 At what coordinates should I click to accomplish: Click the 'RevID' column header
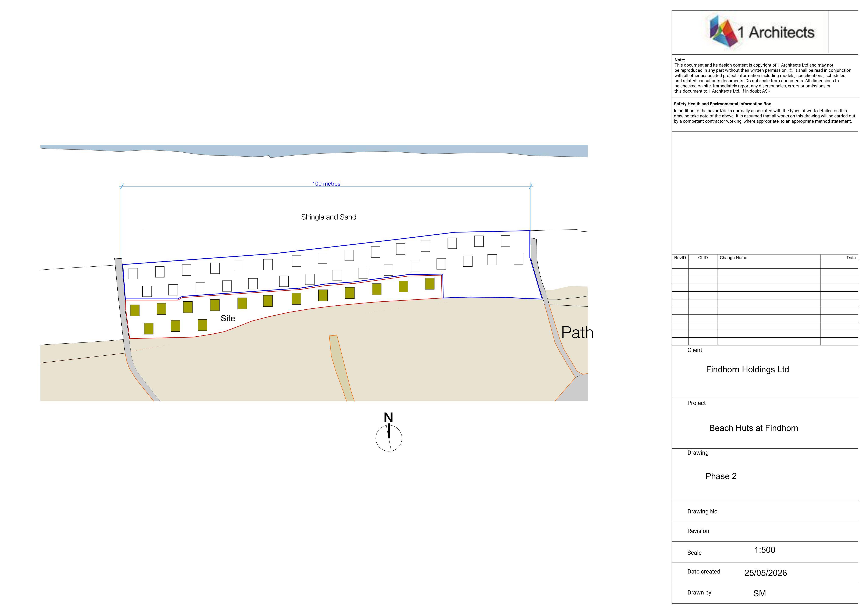[x=680, y=258]
